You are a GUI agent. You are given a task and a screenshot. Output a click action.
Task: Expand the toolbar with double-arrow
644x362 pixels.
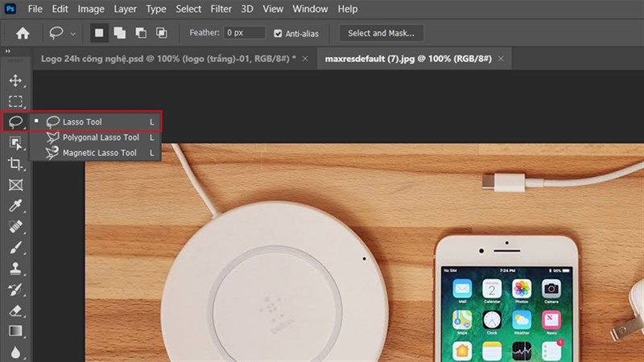click(x=8, y=51)
